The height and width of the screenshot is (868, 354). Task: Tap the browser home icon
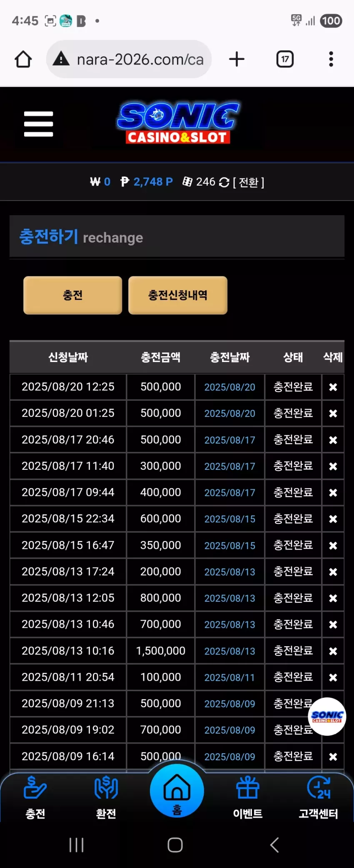pyautogui.click(x=23, y=59)
